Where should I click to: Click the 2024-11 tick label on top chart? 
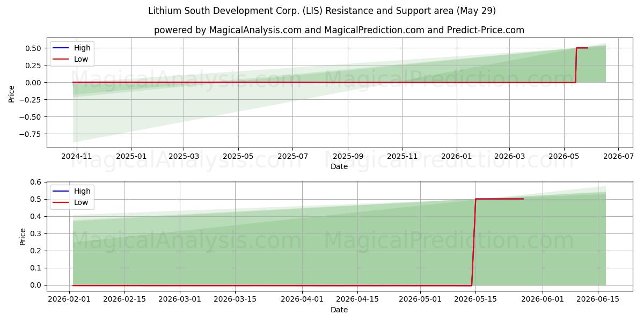77,156
